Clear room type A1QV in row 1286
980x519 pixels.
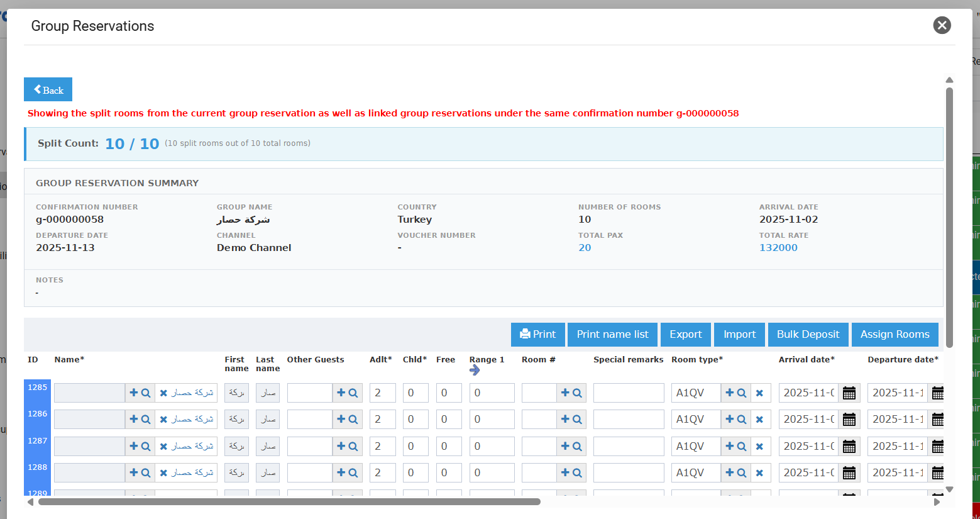click(x=759, y=419)
